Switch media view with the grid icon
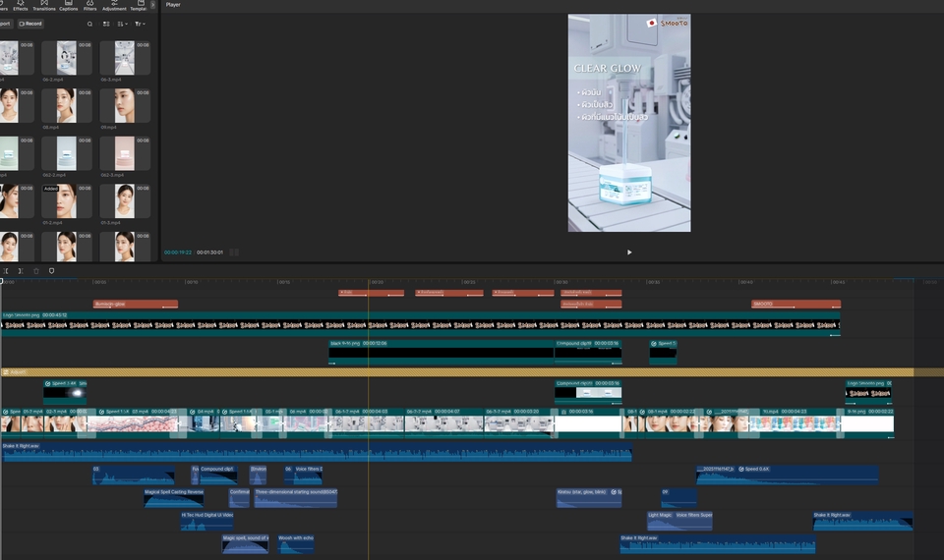 tap(106, 24)
